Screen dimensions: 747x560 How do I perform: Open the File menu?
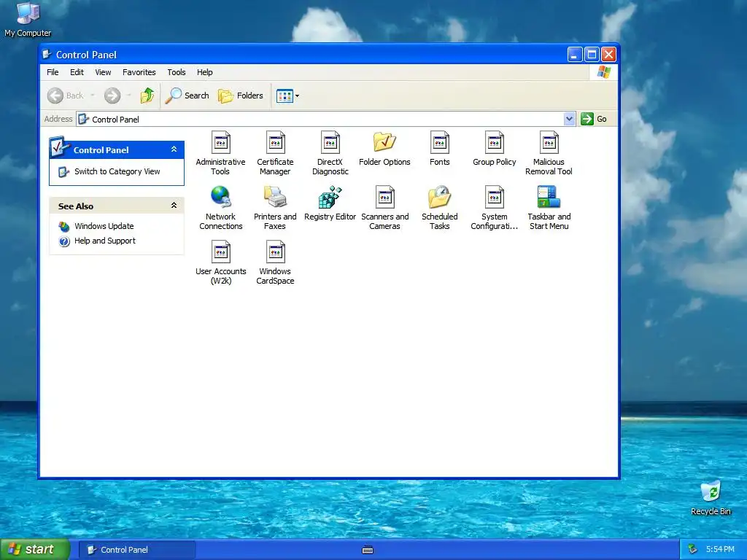[53, 72]
